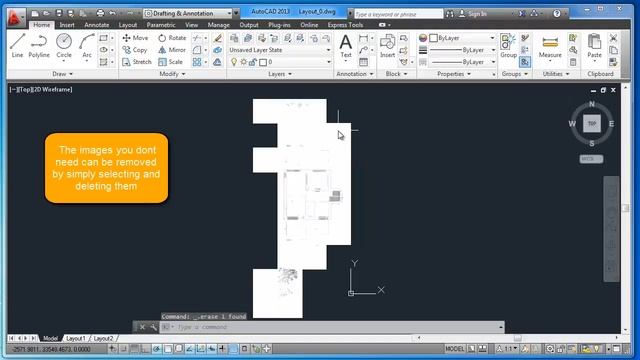The image size is (640, 360).
Task: Open the Parametric ribbon tab
Action: click(161, 25)
